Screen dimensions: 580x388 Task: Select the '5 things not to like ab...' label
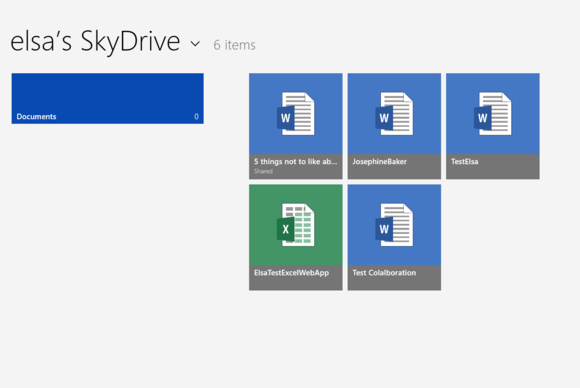point(296,162)
